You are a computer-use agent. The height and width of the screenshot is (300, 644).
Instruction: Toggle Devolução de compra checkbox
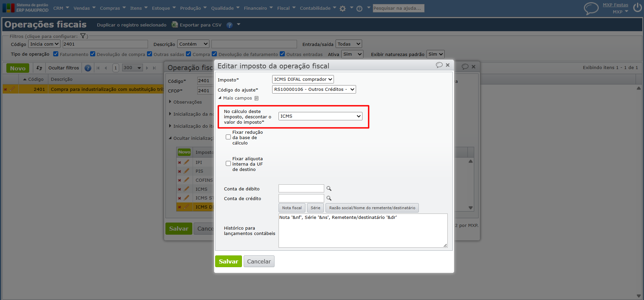click(93, 54)
